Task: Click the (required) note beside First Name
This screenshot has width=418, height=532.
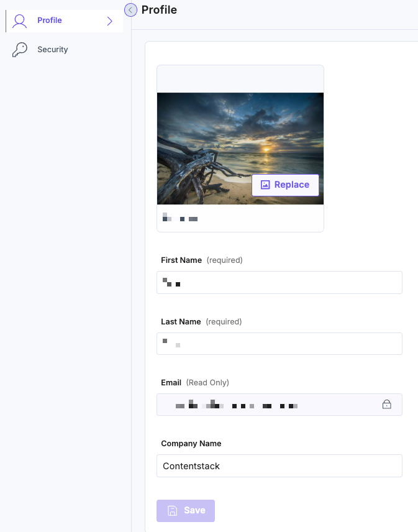Action: pos(225,260)
